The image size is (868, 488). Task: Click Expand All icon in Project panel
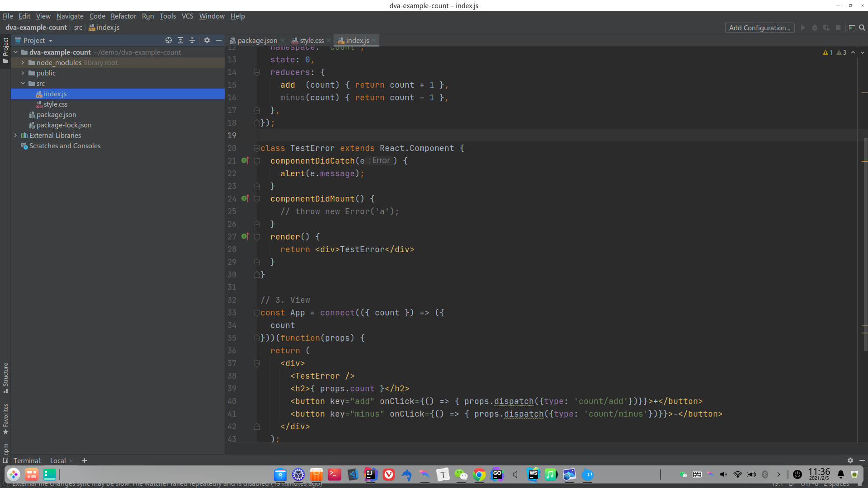180,40
